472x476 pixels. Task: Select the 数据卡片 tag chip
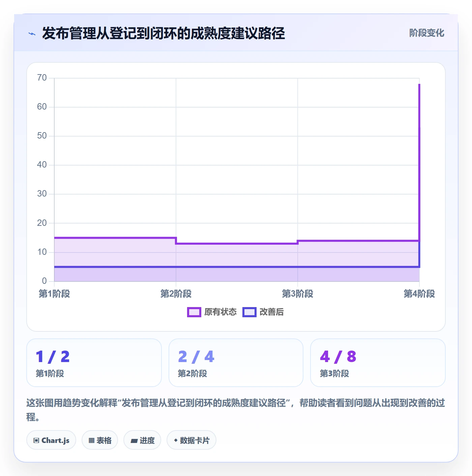pos(191,440)
